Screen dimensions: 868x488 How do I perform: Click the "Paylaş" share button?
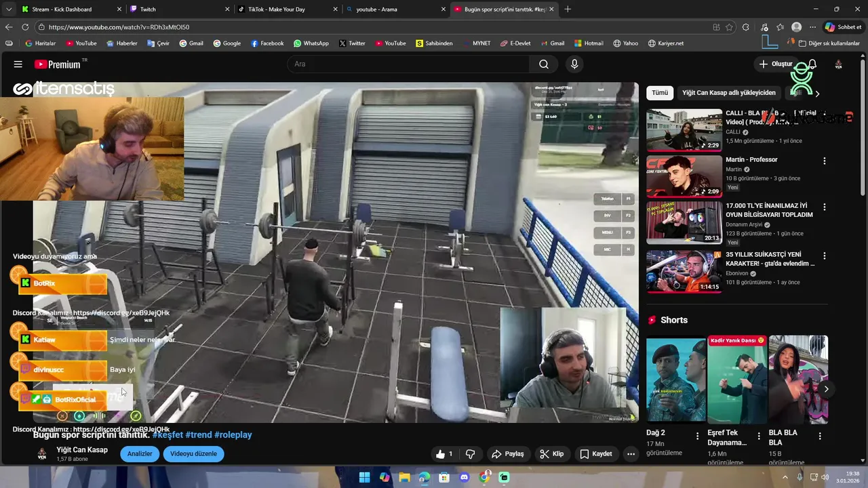coord(508,454)
